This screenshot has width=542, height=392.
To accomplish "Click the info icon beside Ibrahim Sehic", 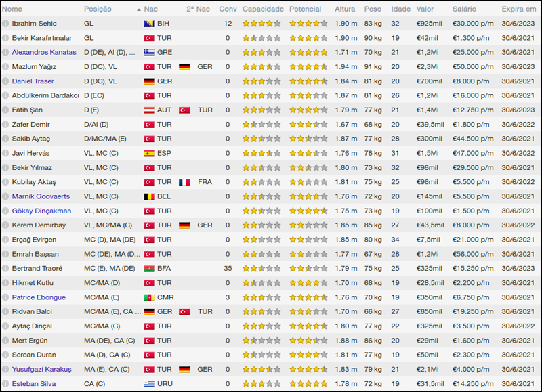I will [5, 24].
